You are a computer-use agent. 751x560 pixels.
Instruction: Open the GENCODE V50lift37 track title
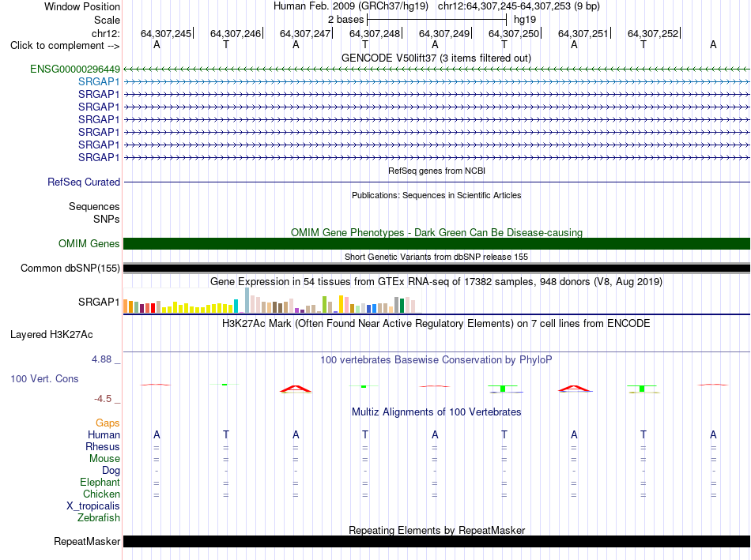coord(436,58)
